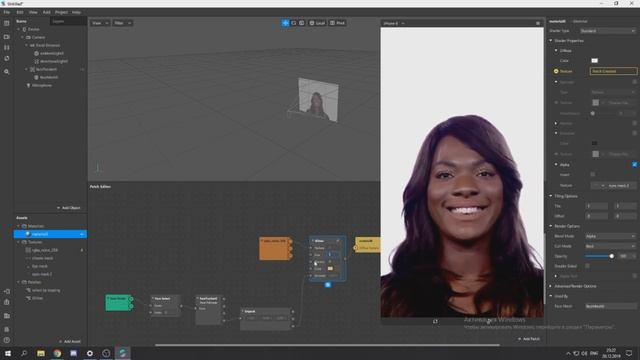Screen dimensions: 640x360
Task: Collapse the Materials folder in Assets
Action: coord(18,226)
